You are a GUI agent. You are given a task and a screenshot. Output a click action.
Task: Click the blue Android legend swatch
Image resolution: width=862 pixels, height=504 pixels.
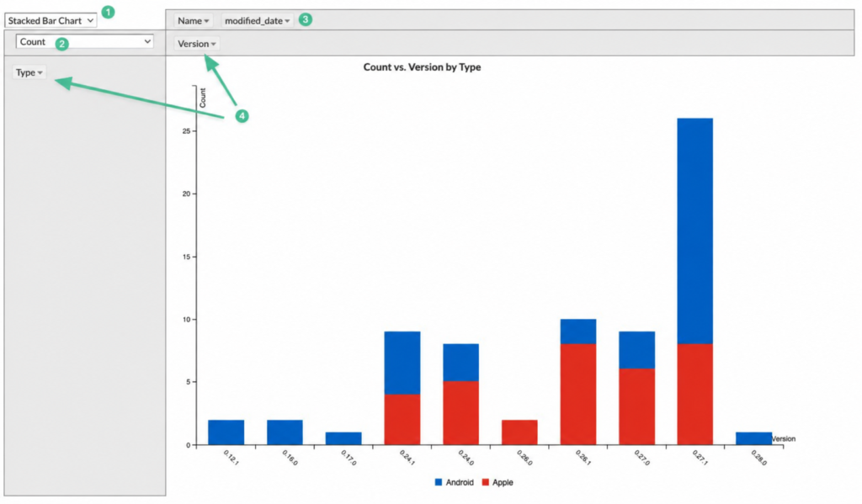[438, 482]
